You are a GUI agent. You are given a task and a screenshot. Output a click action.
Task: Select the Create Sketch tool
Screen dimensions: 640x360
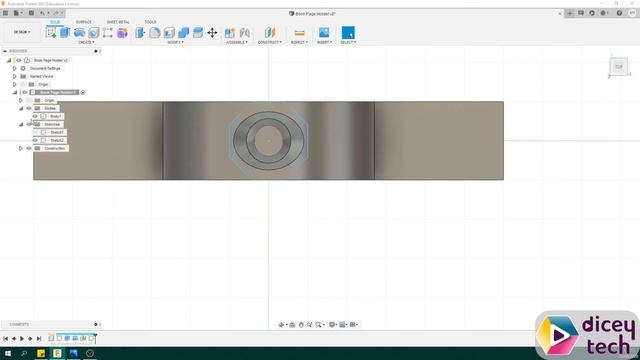pos(51,32)
